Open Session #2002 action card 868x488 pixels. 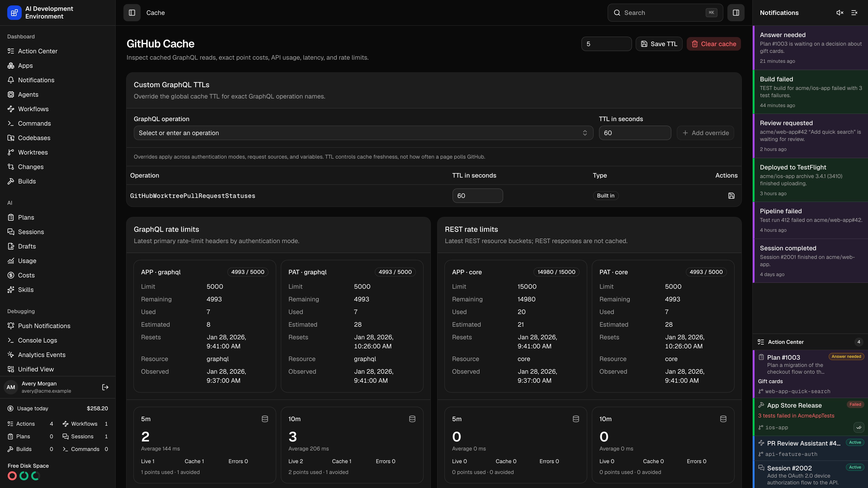pos(810,474)
